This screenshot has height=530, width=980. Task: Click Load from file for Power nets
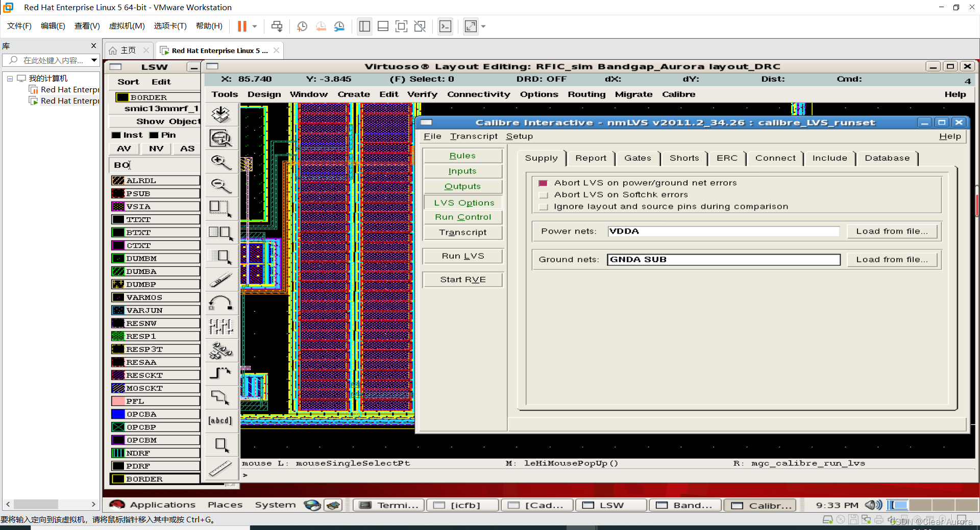pos(892,231)
